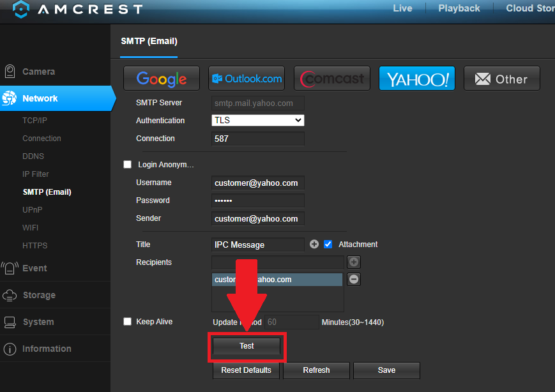Click the empty Recipients input field
Viewport: 555px width, 392px height.
click(x=278, y=262)
